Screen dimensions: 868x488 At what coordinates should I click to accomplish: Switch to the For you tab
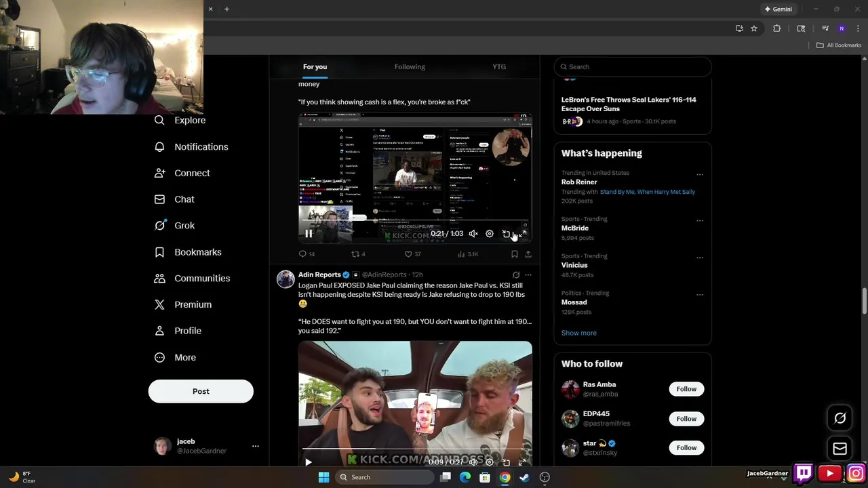tap(315, 66)
